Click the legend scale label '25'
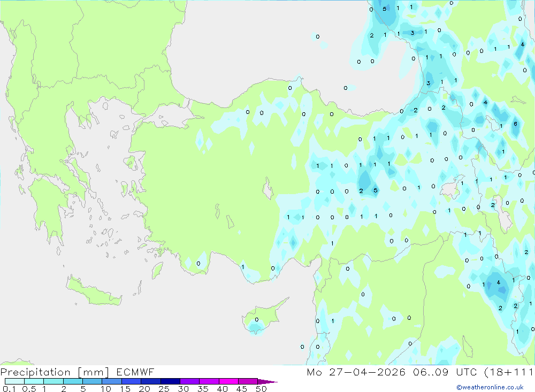 (164, 389)
